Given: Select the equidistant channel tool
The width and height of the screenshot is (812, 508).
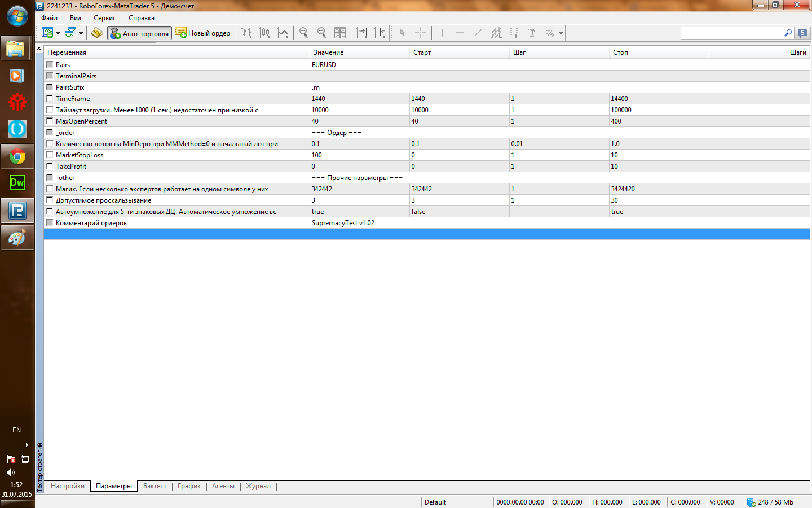Looking at the screenshot, I should coord(496,33).
